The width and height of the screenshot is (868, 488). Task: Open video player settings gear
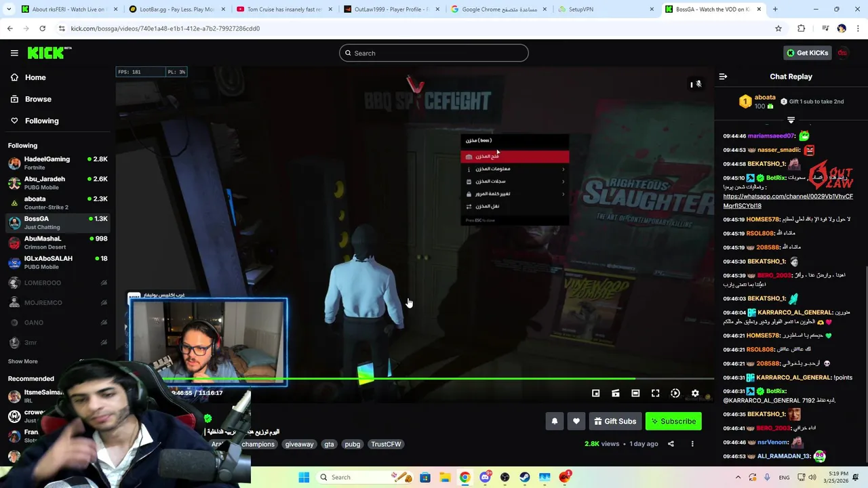click(x=695, y=393)
